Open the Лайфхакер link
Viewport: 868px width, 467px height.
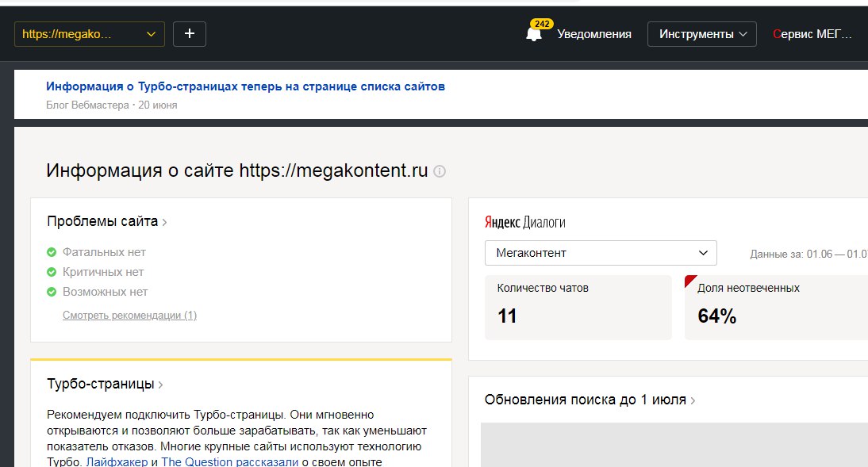point(117,461)
